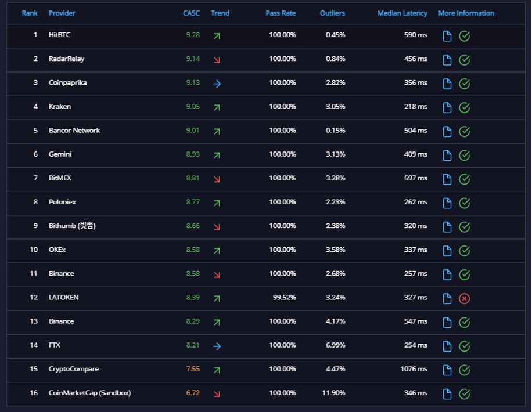Sort by the Rank column header
This screenshot has width=532, height=412.
[30, 13]
